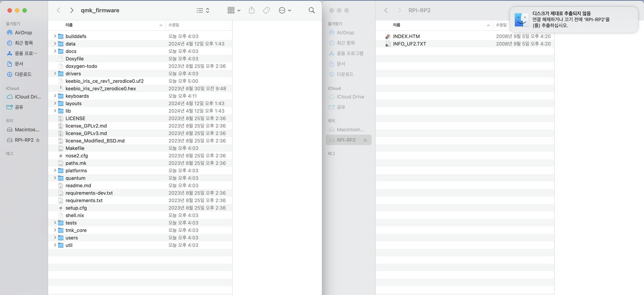644x295 pixels.
Task: Open the More actions ellipsis menu
Action: pyautogui.click(x=285, y=10)
